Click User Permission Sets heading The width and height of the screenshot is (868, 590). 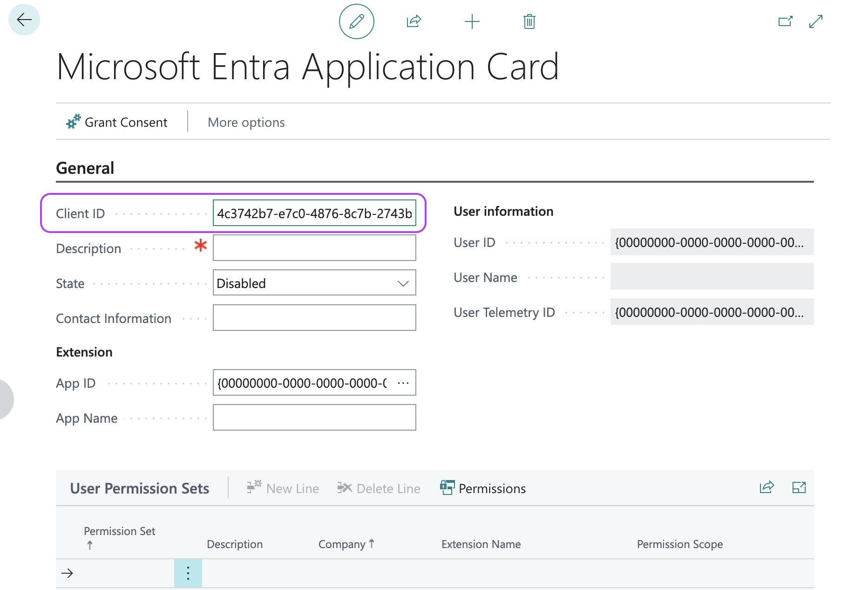[140, 488]
